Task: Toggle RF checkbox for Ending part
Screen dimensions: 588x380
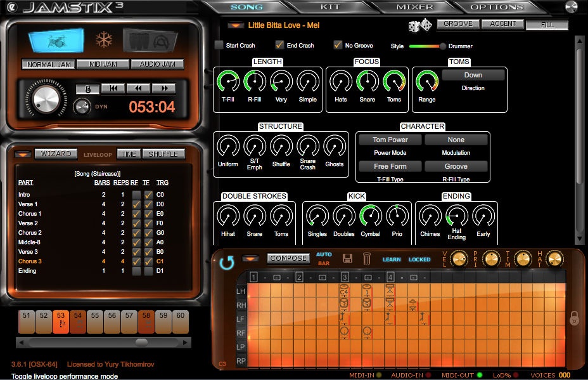Action: point(136,271)
